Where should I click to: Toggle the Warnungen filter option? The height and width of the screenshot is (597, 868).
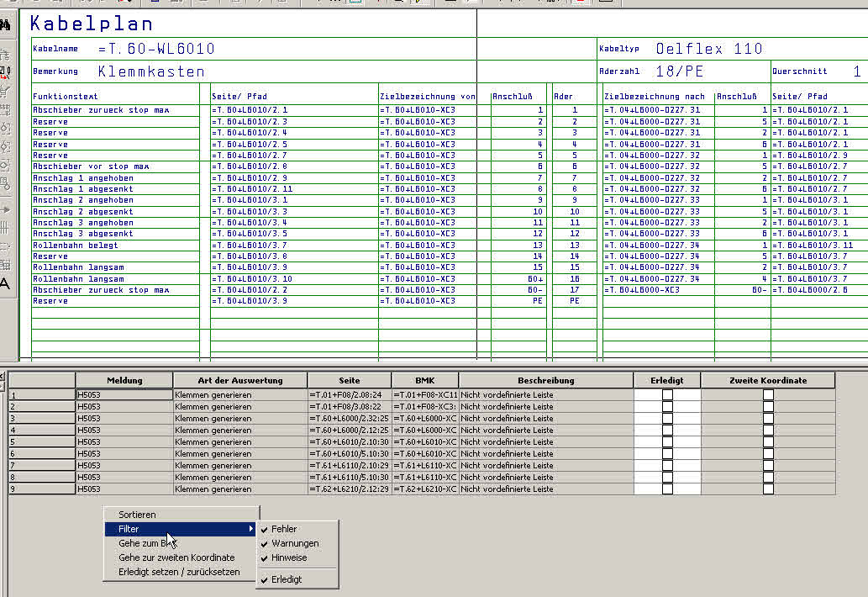[x=297, y=543]
